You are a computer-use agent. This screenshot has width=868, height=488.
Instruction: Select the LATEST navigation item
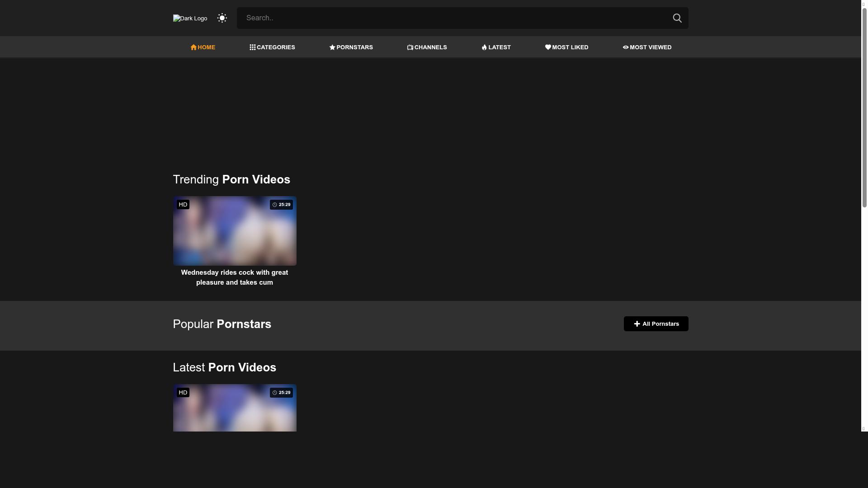(500, 47)
